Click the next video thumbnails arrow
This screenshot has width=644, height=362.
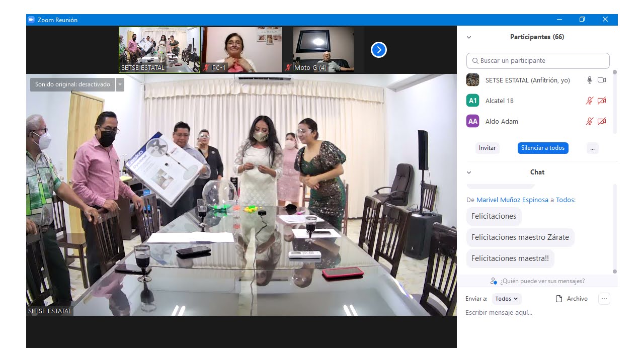click(x=378, y=50)
